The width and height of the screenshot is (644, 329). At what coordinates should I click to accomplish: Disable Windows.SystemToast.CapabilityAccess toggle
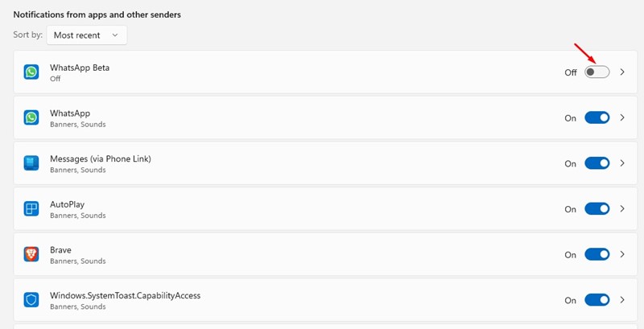click(x=597, y=300)
